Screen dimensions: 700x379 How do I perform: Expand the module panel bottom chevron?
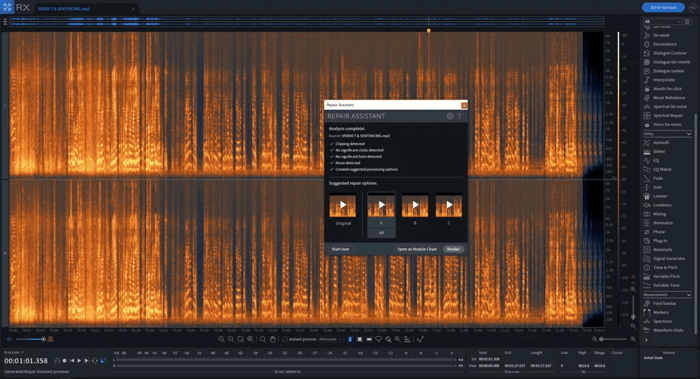coord(646,340)
